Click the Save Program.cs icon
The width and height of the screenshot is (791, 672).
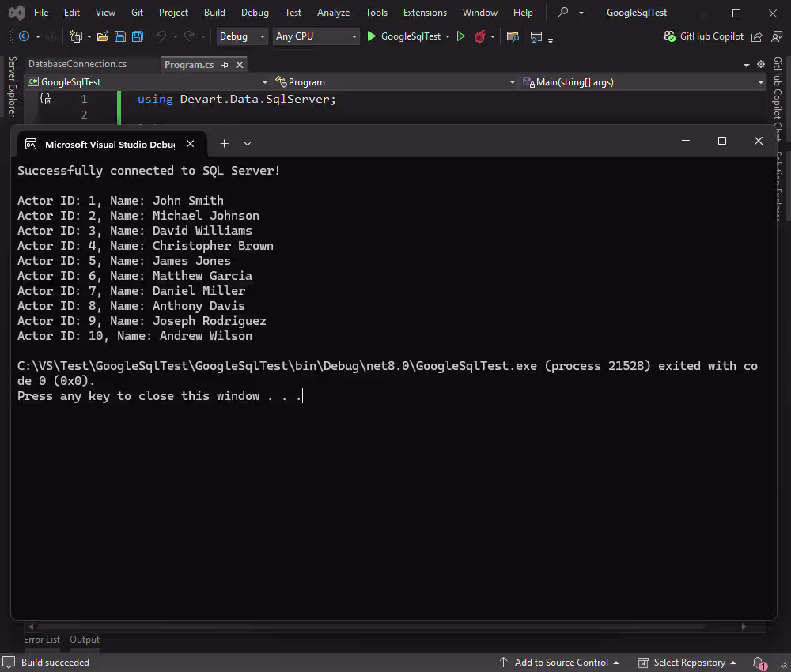pos(119,36)
